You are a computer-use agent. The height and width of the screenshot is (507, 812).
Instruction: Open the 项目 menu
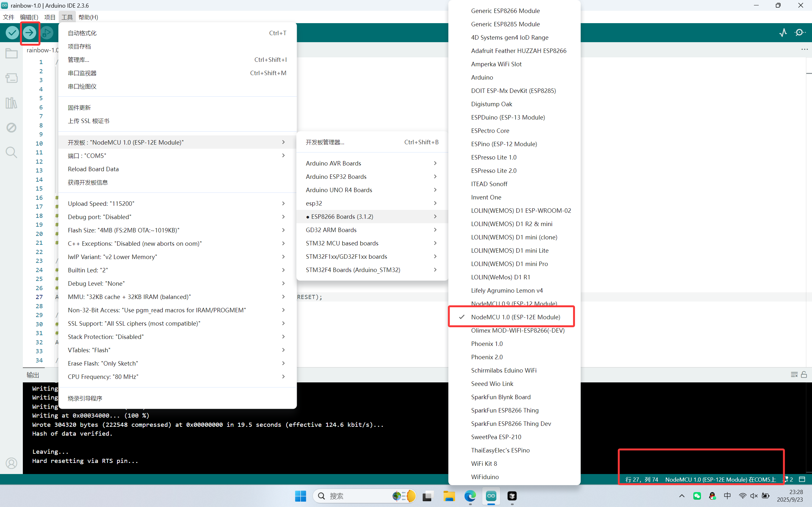(x=50, y=17)
